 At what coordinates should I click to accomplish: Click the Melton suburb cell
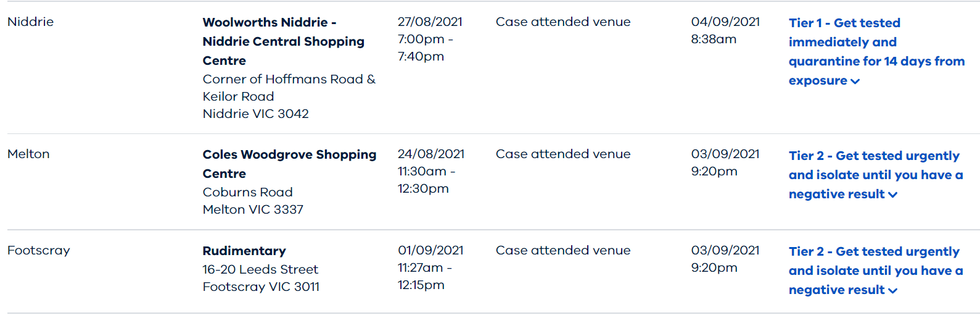28,154
